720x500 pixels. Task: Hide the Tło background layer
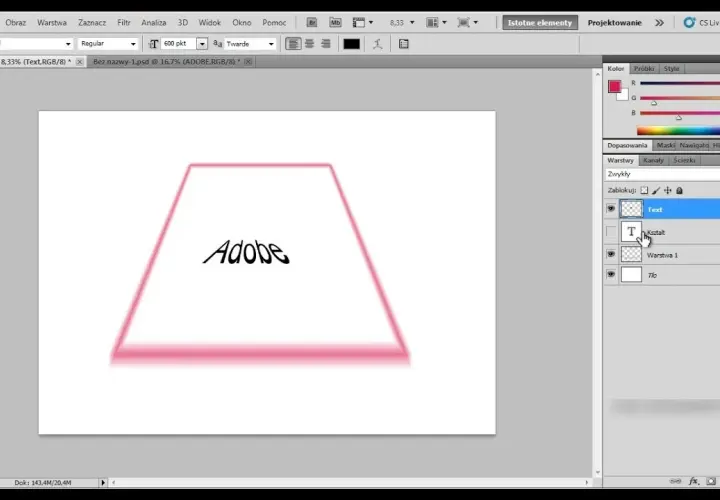click(611, 275)
